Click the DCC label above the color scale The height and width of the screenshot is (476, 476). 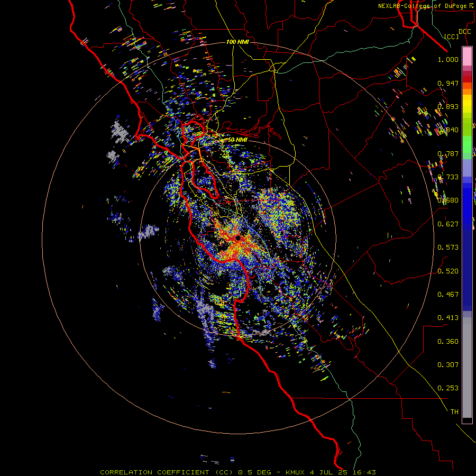coord(464,32)
